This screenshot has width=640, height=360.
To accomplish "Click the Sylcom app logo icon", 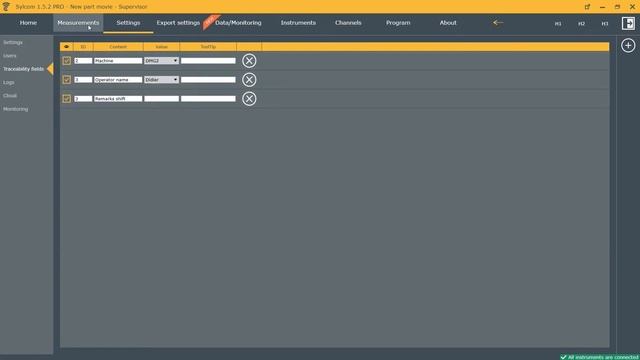I will coord(6,7).
